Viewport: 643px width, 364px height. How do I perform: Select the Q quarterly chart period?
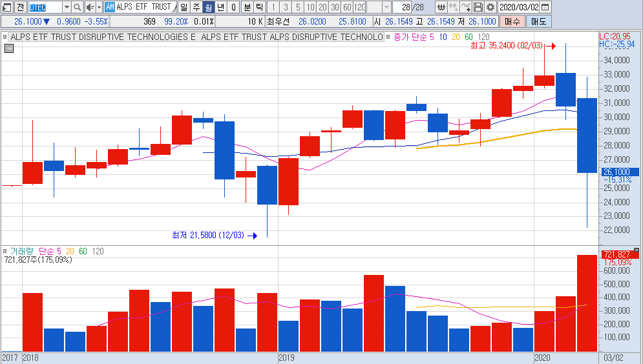point(233,7)
